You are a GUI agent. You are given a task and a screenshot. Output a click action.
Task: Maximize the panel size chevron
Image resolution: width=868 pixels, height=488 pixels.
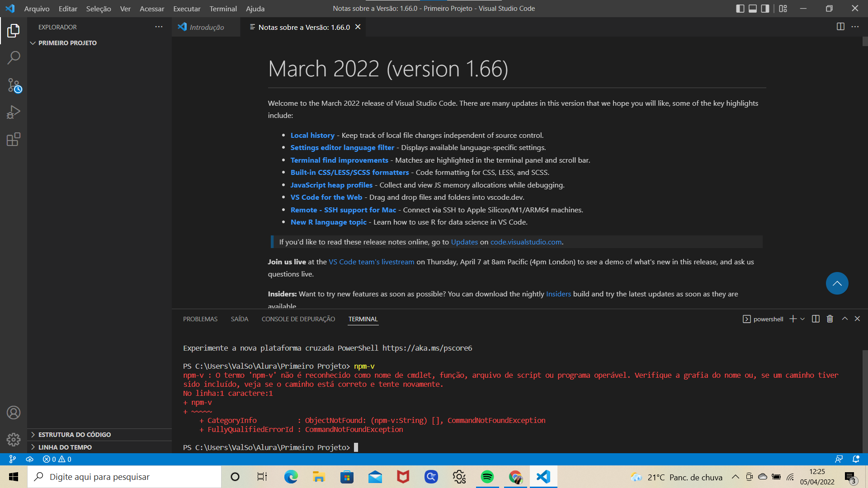(x=844, y=319)
